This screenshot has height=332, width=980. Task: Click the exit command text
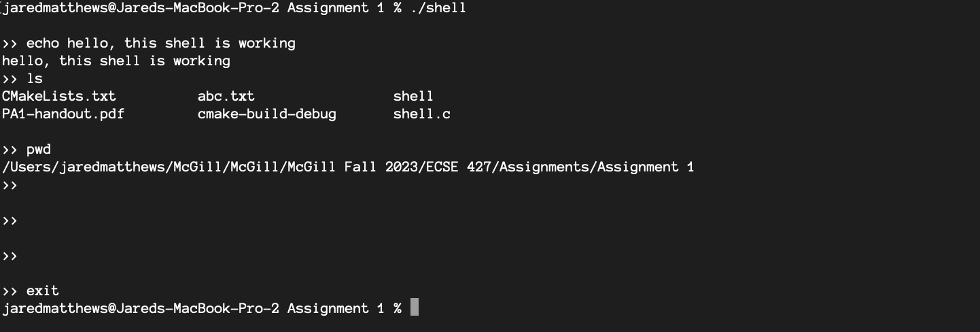tap(43, 290)
